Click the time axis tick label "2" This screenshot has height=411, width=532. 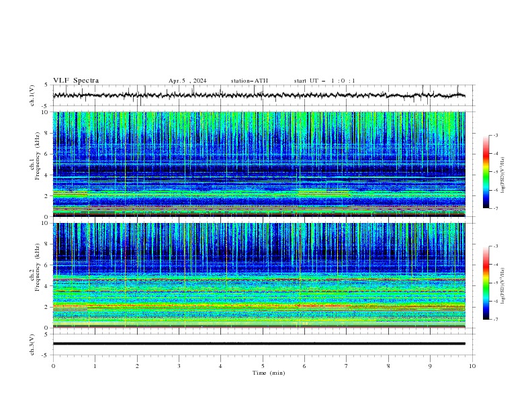(137, 366)
